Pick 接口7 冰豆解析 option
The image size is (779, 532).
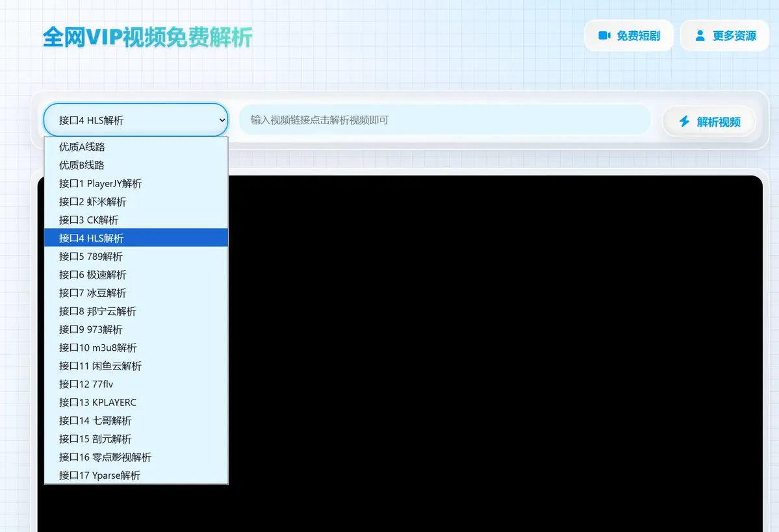(x=136, y=292)
